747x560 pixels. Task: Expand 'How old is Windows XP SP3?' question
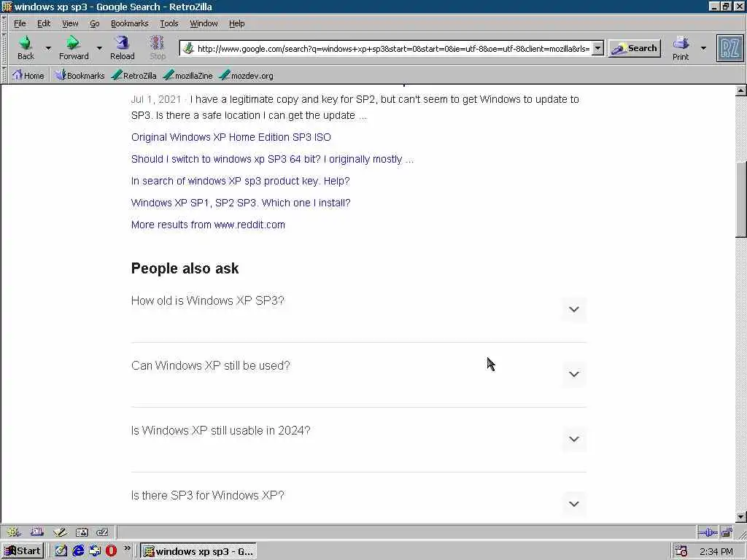tap(574, 309)
